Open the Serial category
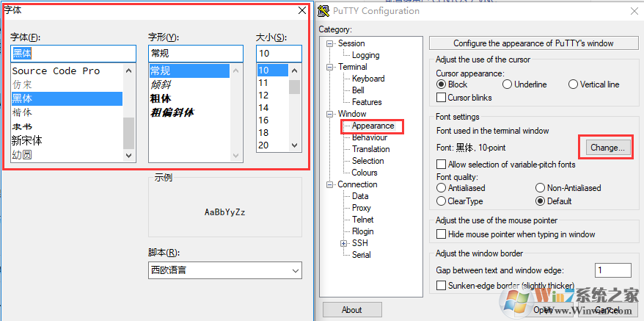644x321 pixels. tap(361, 255)
